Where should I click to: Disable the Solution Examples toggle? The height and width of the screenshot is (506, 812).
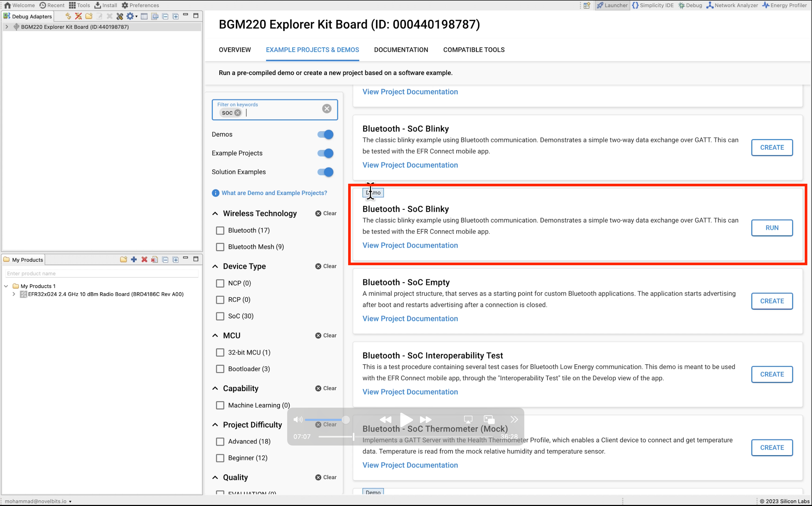point(325,172)
